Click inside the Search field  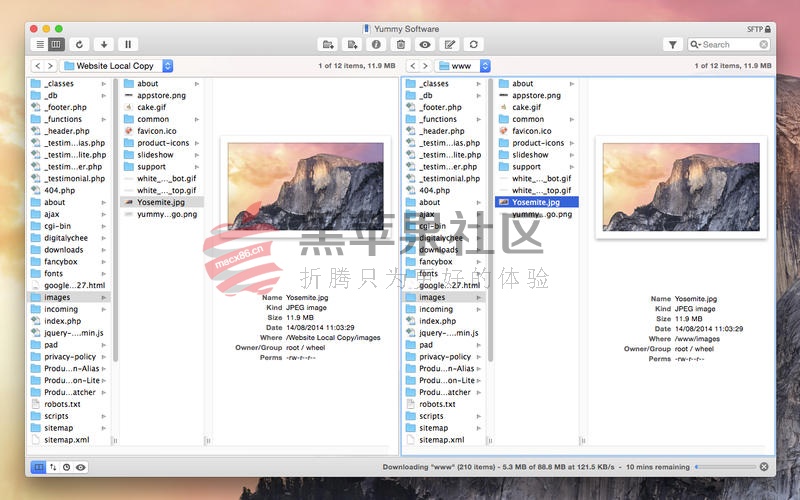pyautogui.click(x=731, y=45)
